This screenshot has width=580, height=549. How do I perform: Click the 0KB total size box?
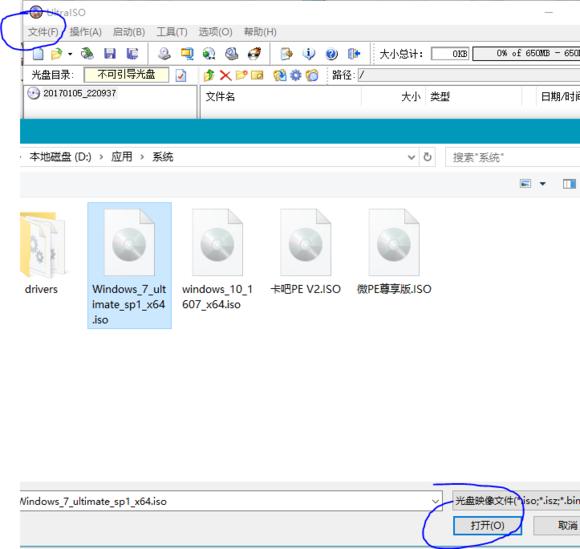coord(450,54)
